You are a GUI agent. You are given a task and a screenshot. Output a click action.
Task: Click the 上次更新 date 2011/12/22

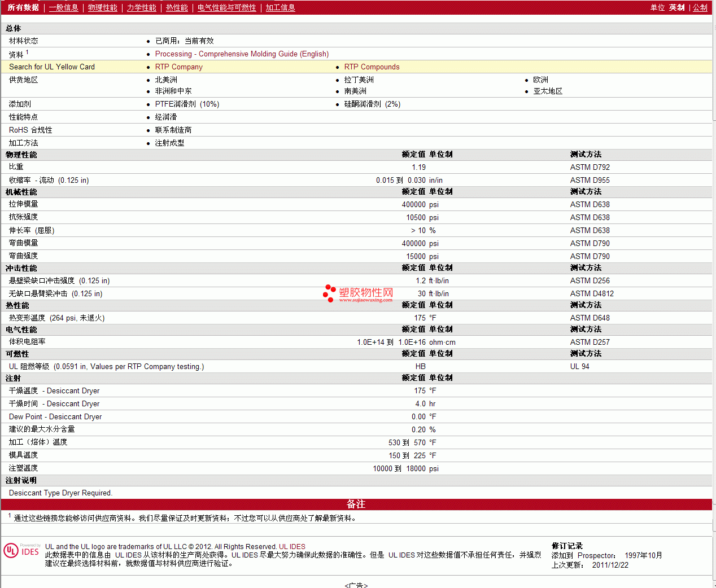[x=610, y=565]
